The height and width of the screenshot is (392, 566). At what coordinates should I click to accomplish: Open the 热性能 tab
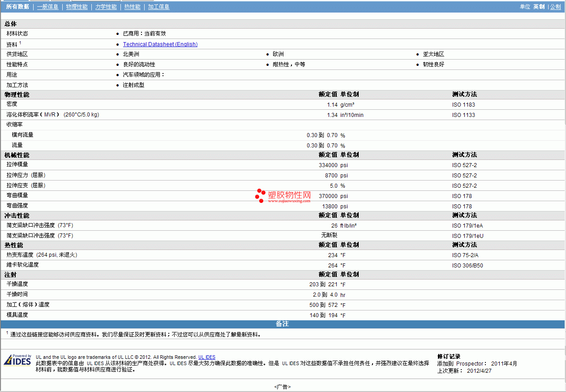pos(132,7)
